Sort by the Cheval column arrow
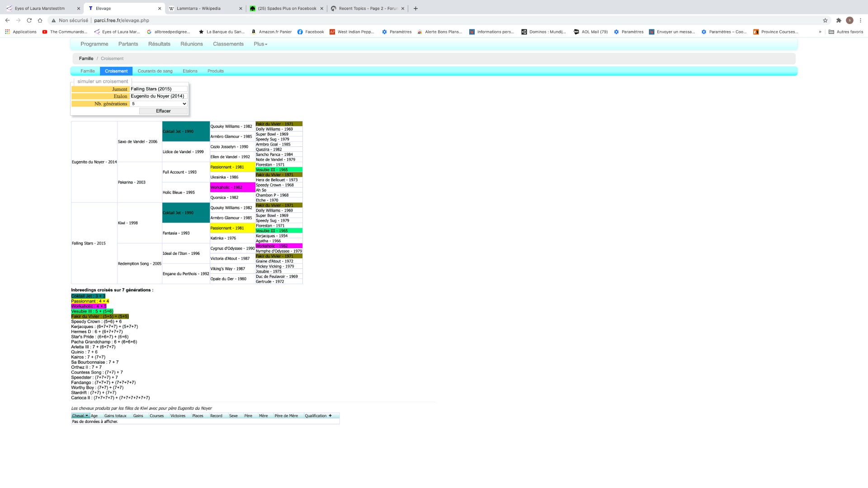The image size is (868, 488). [x=87, y=416]
